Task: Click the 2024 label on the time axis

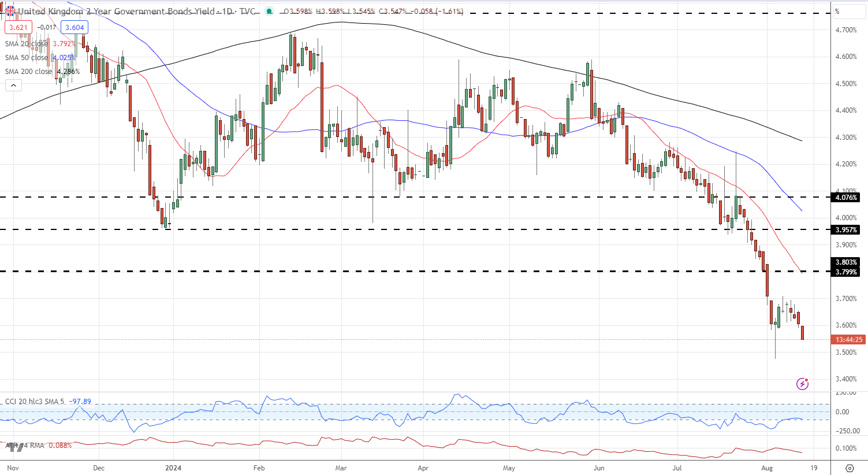Action: [x=173, y=467]
